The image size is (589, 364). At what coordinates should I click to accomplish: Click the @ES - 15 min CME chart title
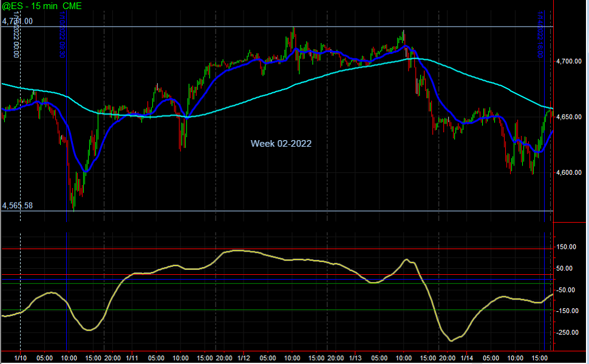(41, 5)
